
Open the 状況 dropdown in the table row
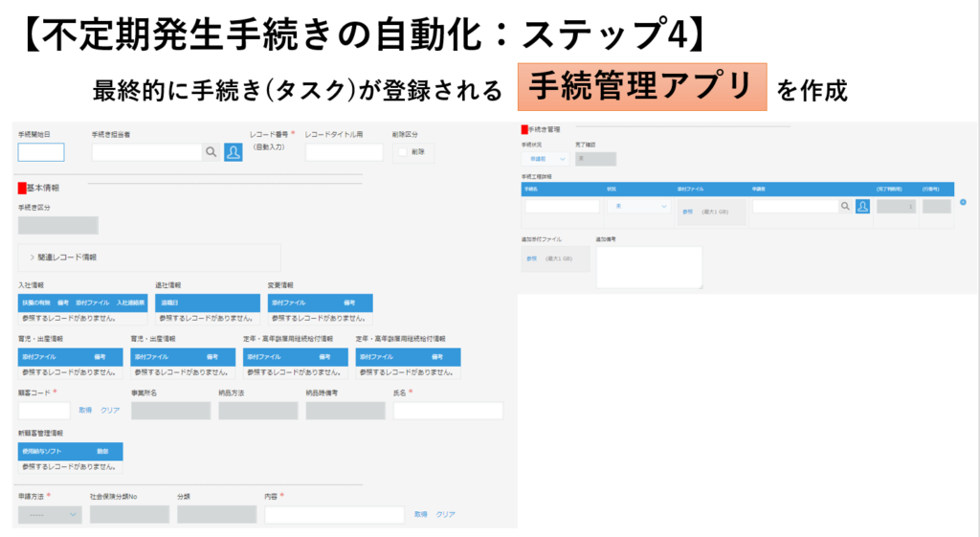click(640, 206)
